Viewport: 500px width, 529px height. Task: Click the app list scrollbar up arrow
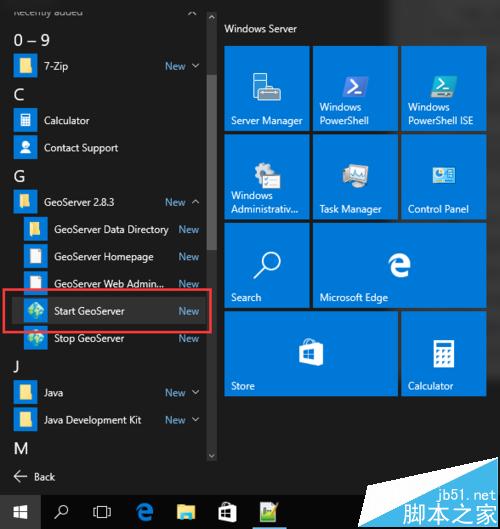(212, 17)
